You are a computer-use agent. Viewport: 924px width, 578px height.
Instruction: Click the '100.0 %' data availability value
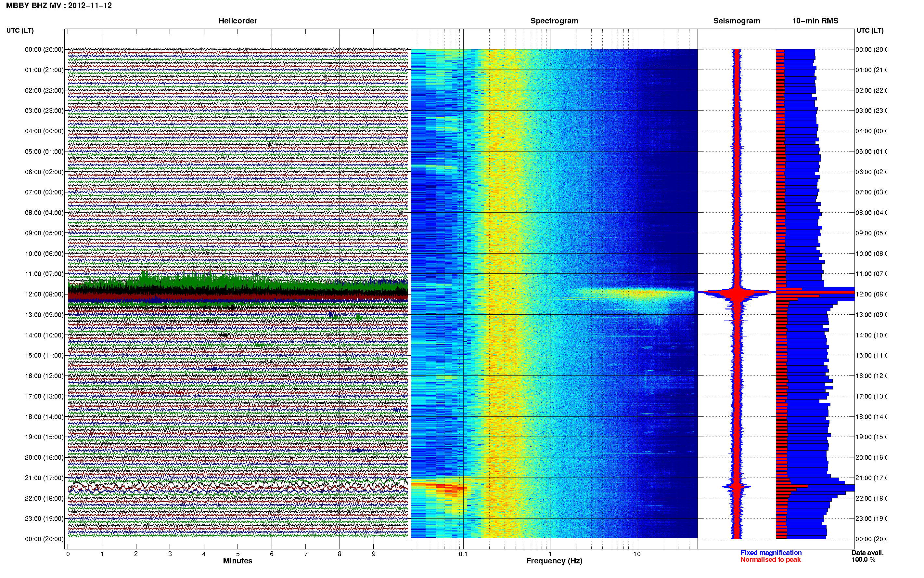point(863,560)
